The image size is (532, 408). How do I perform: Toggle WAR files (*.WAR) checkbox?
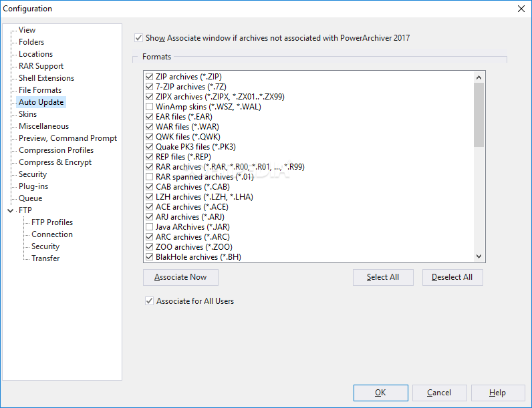(149, 127)
